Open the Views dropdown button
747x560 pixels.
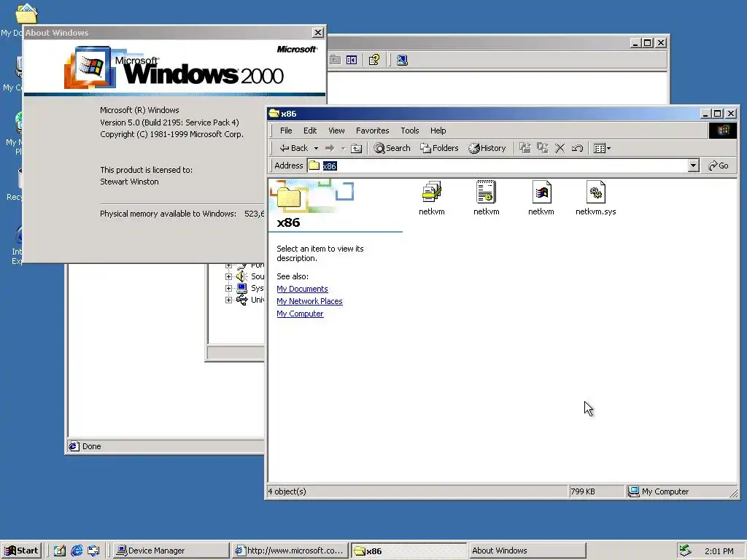[x=602, y=148]
